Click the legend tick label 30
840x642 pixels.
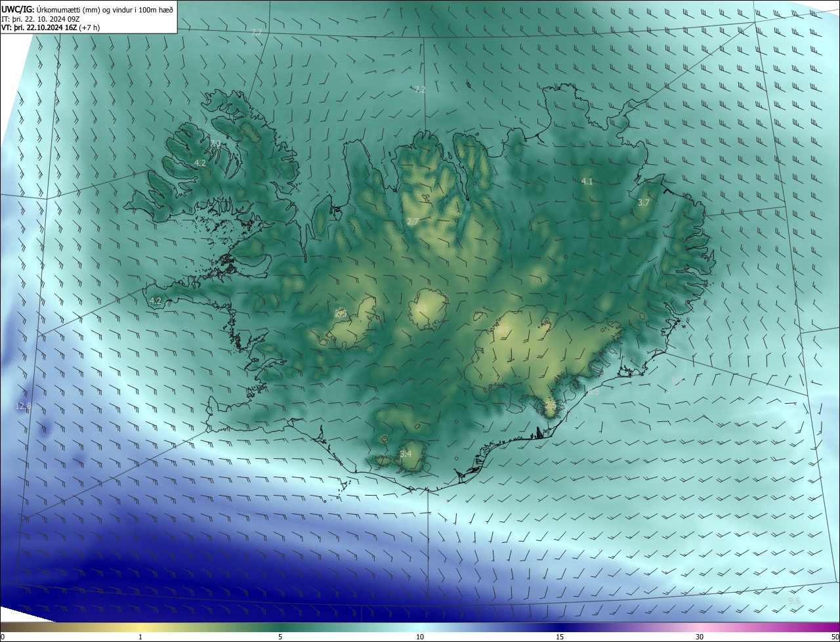(x=700, y=637)
